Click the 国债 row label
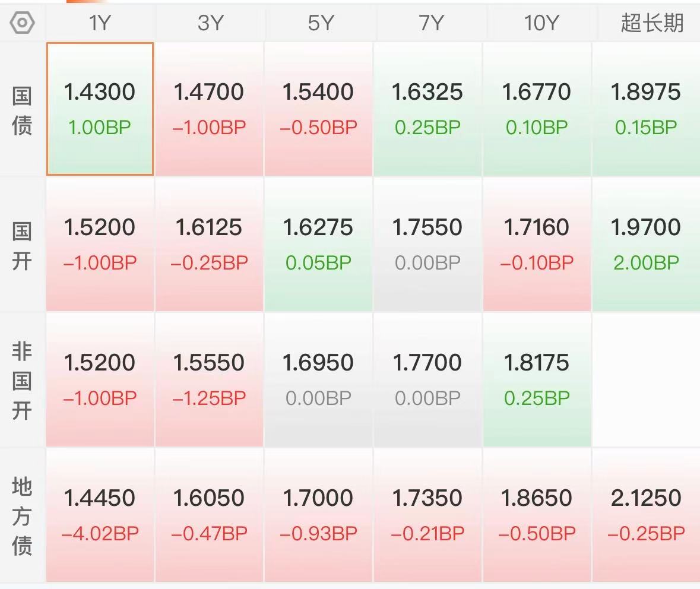Screen dimensions: 700x589 (22, 111)
